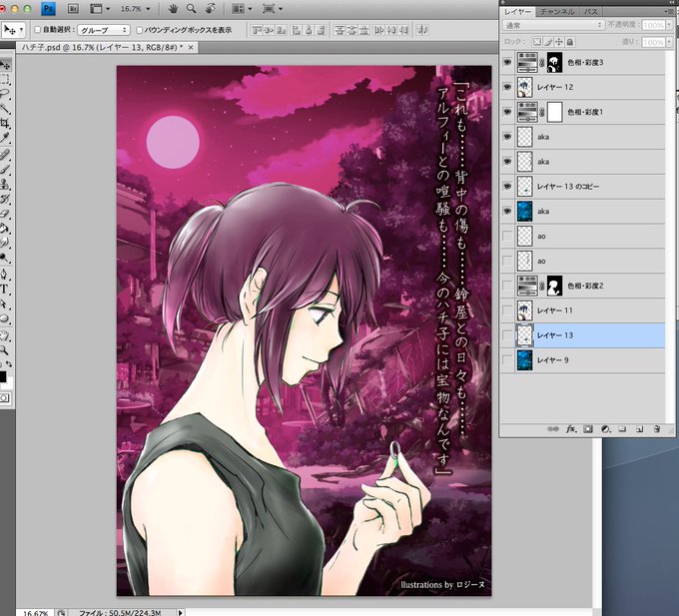Viewport: 679px width, 616px height.
Task: Select the Healing Brush tool
Action: (5, 154)
